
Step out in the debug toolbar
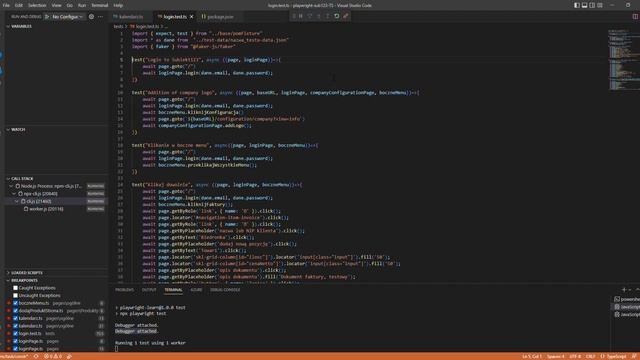point(328,16)
